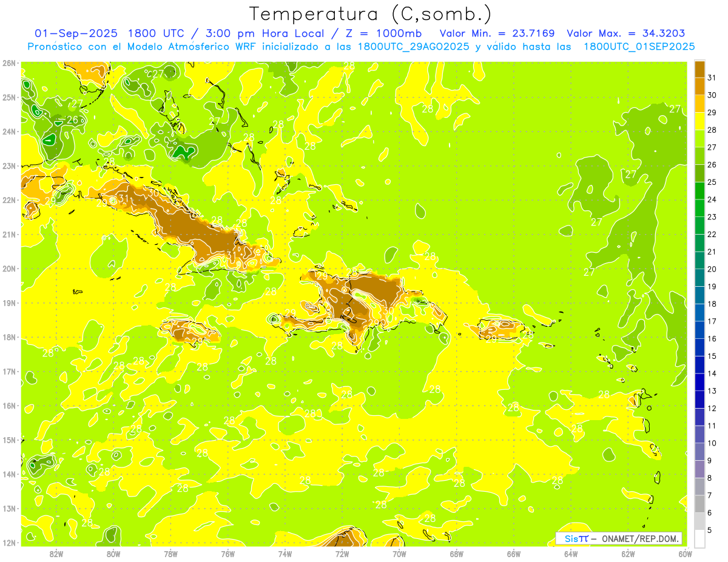Click the "66W" longitude axis label
728x562 pixels.
click(x=514, y=554)
